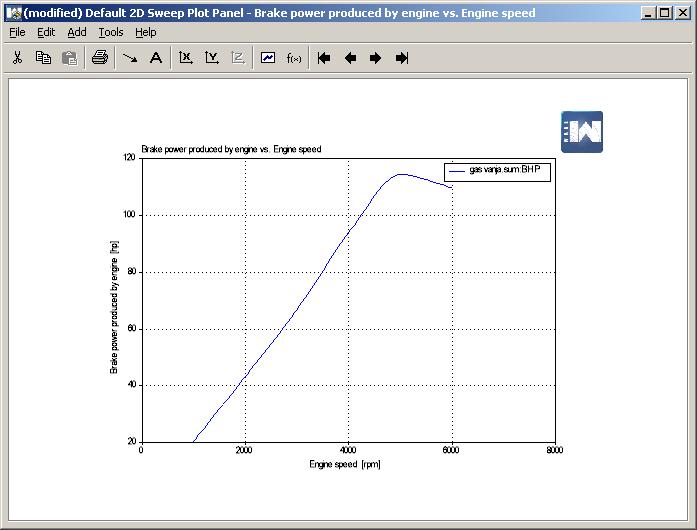Click the plot curve chart icon
The image size is (697, 530).
[268, 58]
